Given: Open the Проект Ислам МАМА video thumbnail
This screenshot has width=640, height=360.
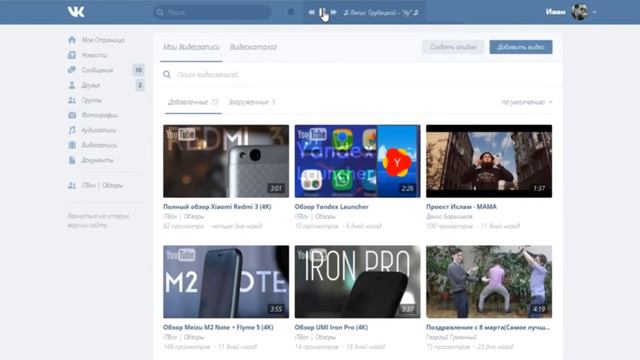Looking at the screenshot, I should [x=489, y=161].
